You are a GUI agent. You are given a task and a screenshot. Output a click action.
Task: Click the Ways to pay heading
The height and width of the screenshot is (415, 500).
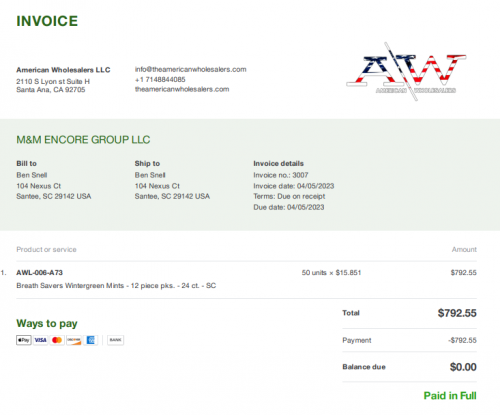point(47,323)
